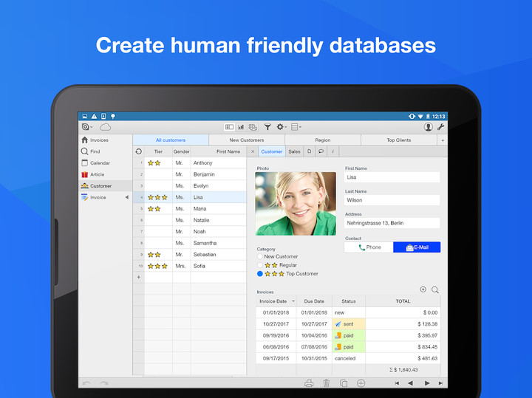Switch to table and form layout view

pos(229,127)
